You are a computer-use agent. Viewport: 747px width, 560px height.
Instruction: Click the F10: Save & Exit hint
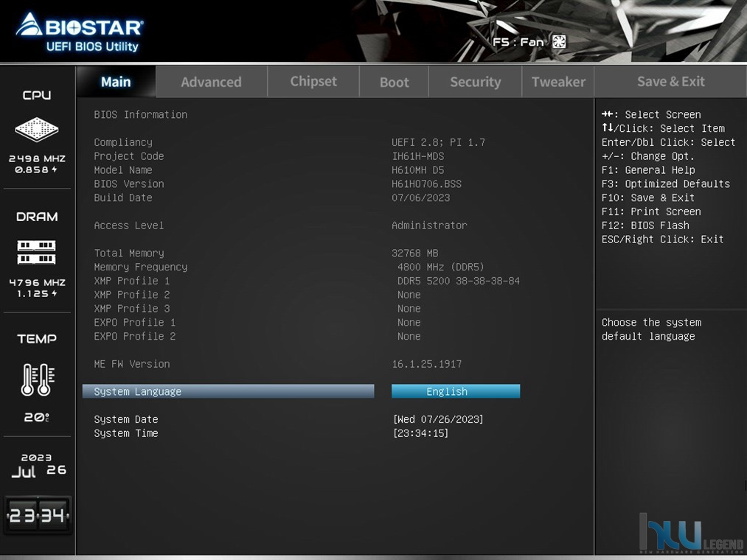pyautogui.click(x=648, y=197)
